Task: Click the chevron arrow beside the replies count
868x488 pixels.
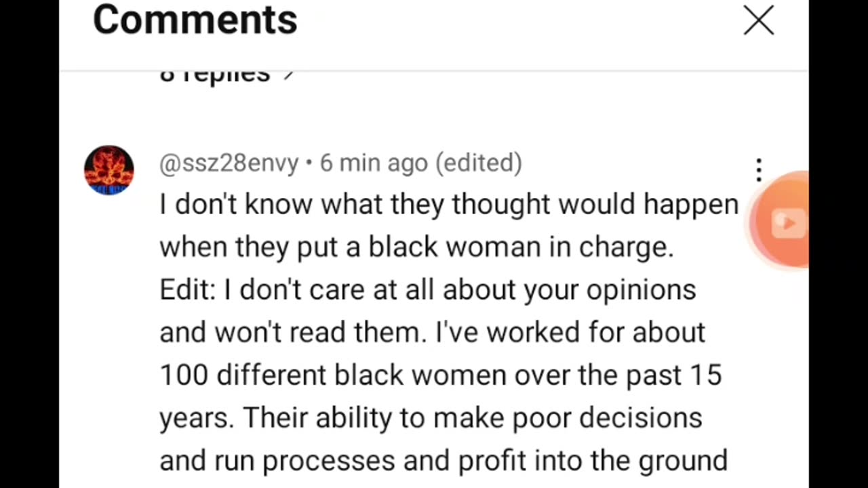Action: pyautogui.click(x=289, y=75)
